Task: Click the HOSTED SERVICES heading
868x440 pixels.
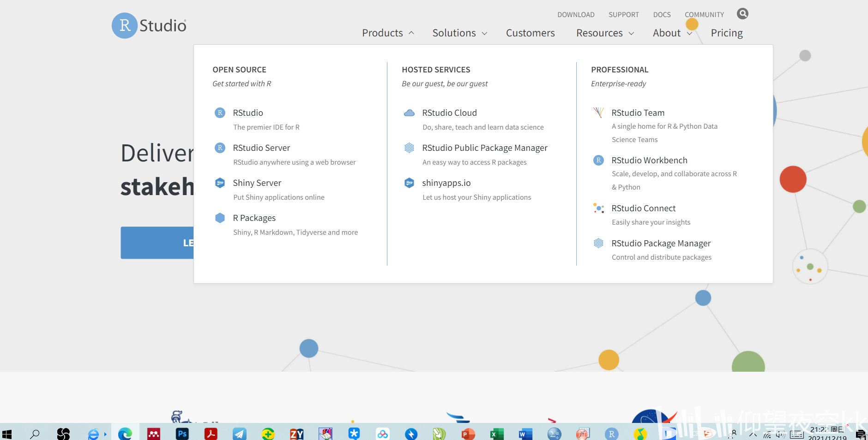Action: (436, 70)
